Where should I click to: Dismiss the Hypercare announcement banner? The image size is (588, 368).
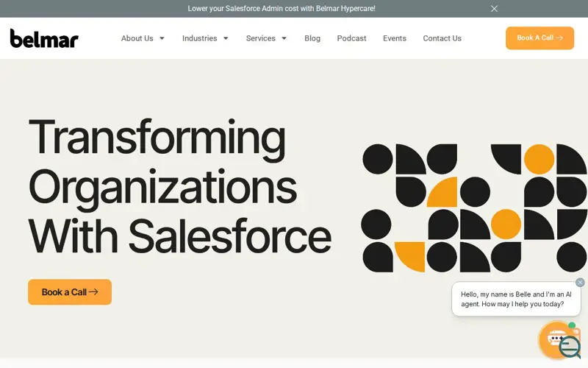point(494,9)
